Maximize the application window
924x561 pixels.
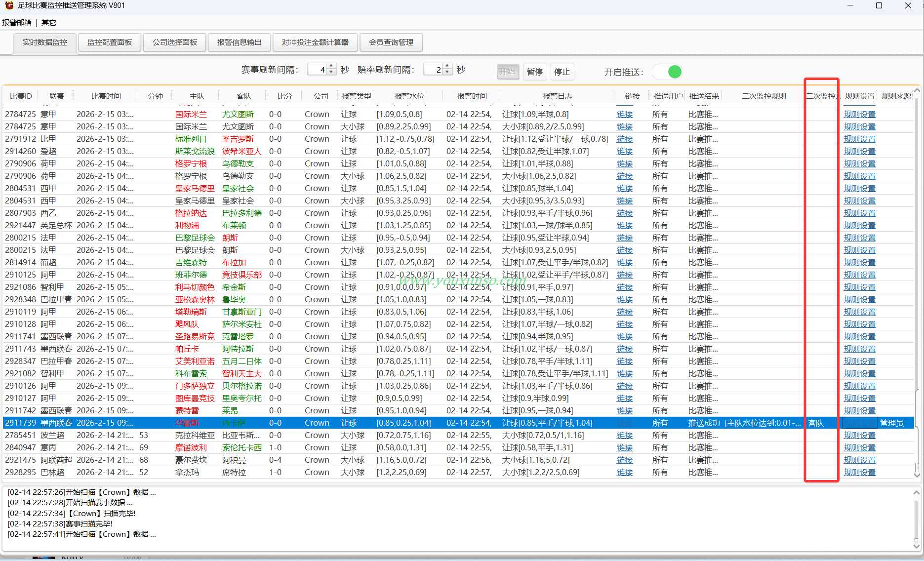879,5
